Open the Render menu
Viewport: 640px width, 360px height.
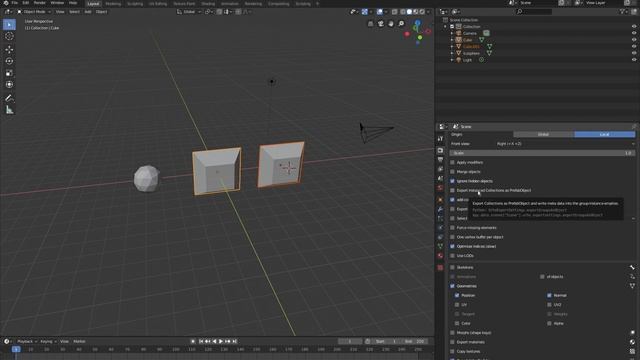[40, 3]
